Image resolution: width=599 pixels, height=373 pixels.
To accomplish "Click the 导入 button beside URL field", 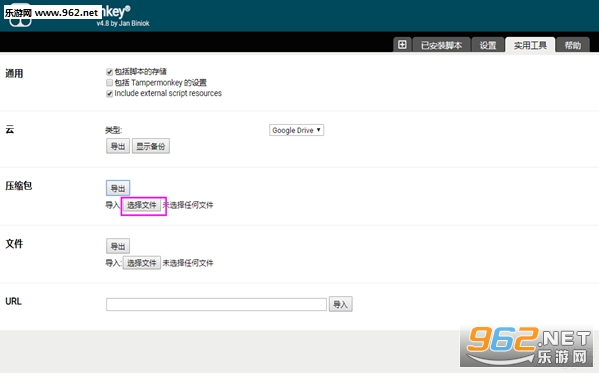I will click(x=340, y=304).
